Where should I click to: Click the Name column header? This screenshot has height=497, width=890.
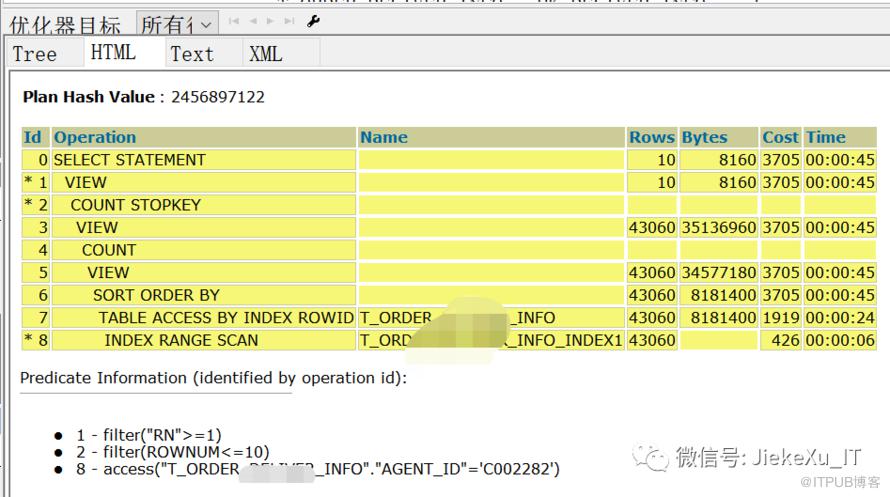click(384, 138)
